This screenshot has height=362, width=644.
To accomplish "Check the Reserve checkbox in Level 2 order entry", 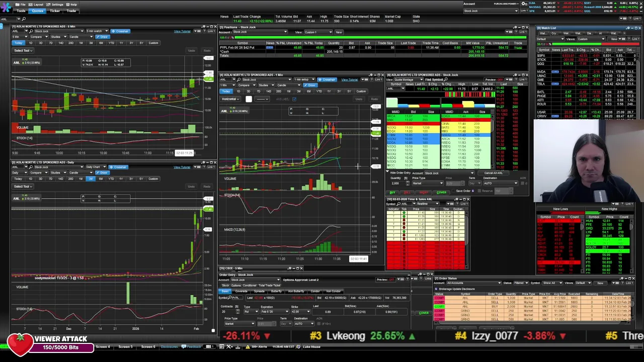I will pos(479,191).
